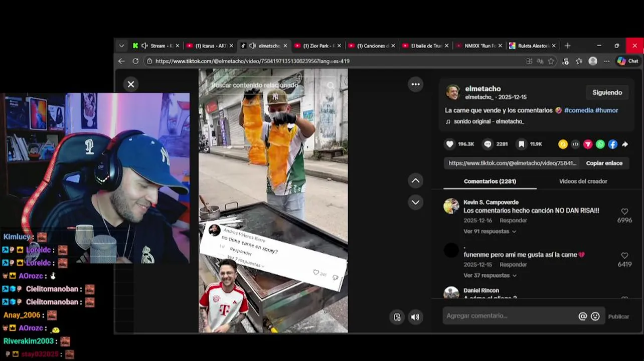The width and height of the screenshot is (644, 361).
Task: Expand 'Ver 91 respuestas' replies
Action: click(490, 232)
